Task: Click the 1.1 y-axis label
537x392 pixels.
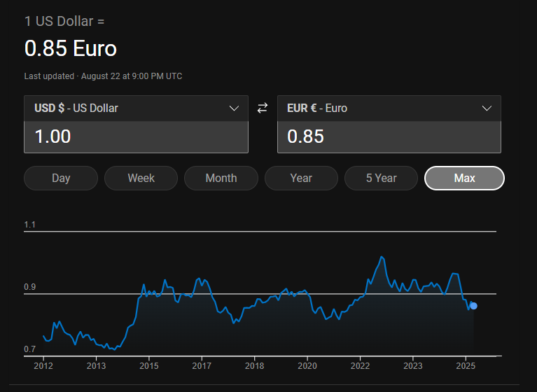Action: click(x=30, y=225)
